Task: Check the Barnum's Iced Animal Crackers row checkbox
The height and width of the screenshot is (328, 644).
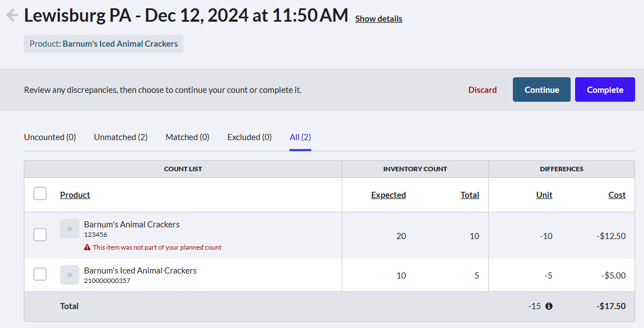Action: [40, 274]
